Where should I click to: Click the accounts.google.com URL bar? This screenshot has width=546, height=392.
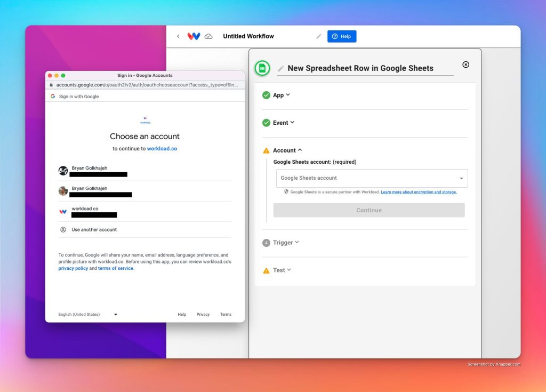coord(147,85)
